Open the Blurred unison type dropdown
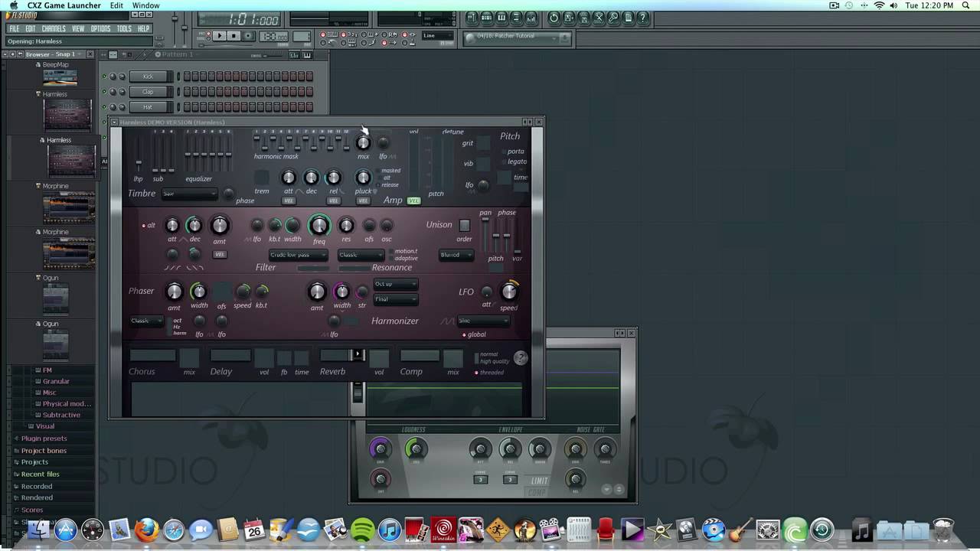The height and width of the screenshot is (551, 980). [x=456, y=255]
